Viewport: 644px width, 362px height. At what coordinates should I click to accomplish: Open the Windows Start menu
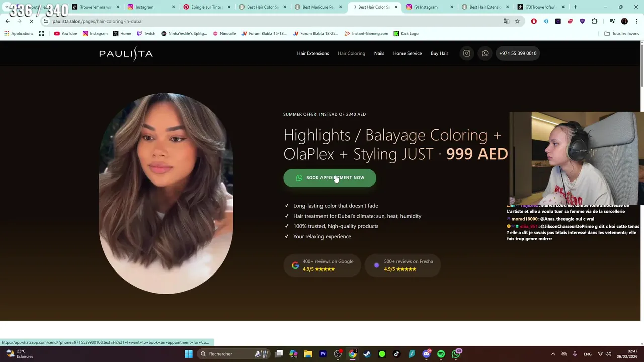pyautogui.click(x=189, y=354)
